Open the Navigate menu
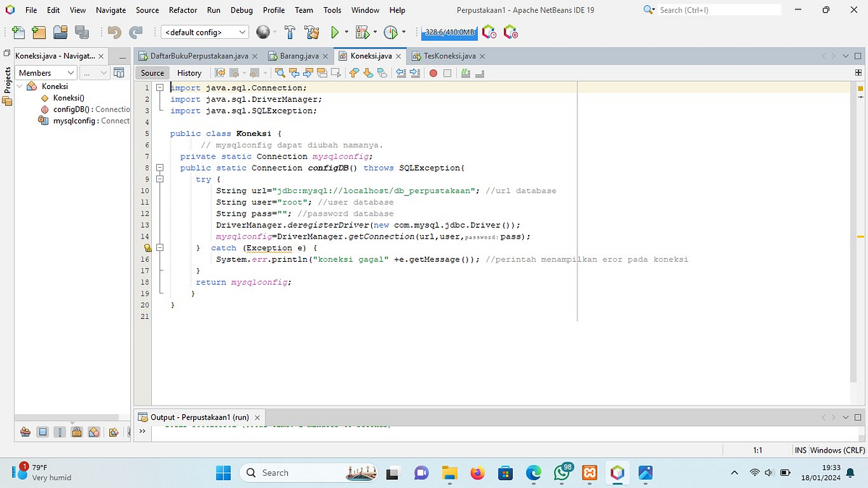The width and height of the screenshot is (868, 488). [111, 10]
